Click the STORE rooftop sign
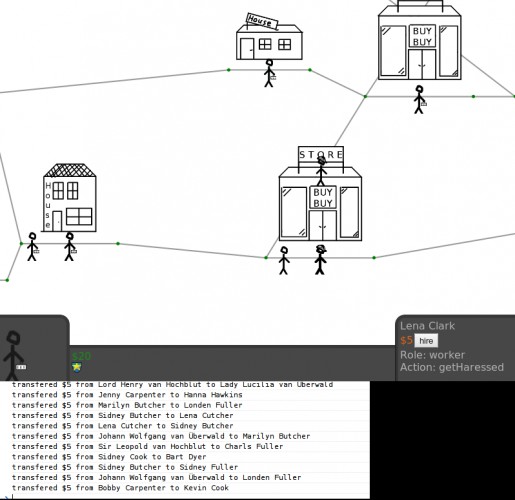Viewport: 515px width, 500px height. pyautogui.click(x=321, y=154)
